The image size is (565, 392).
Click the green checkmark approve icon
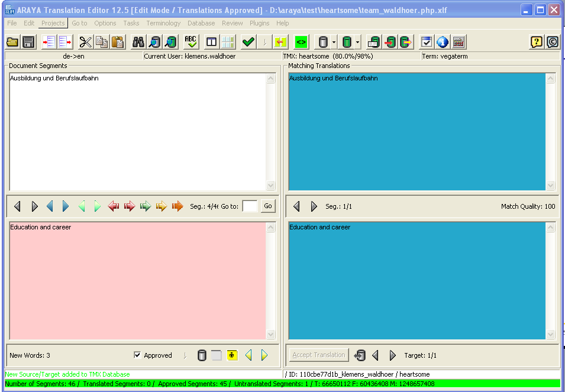[x=248, y=42]
